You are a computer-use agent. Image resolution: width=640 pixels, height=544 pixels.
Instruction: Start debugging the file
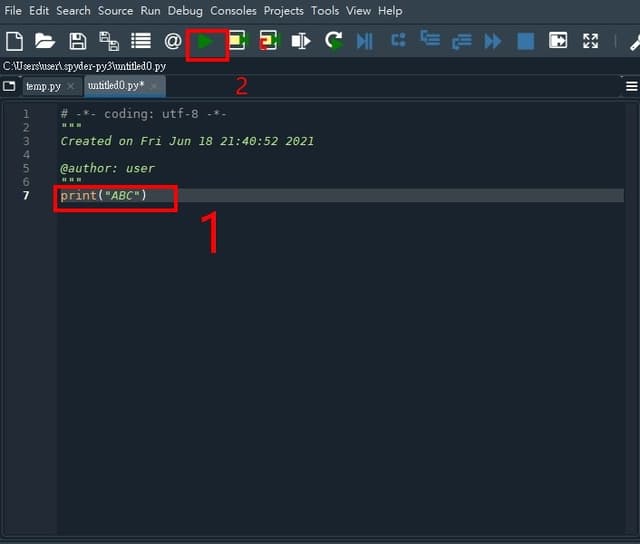point(364,41)
